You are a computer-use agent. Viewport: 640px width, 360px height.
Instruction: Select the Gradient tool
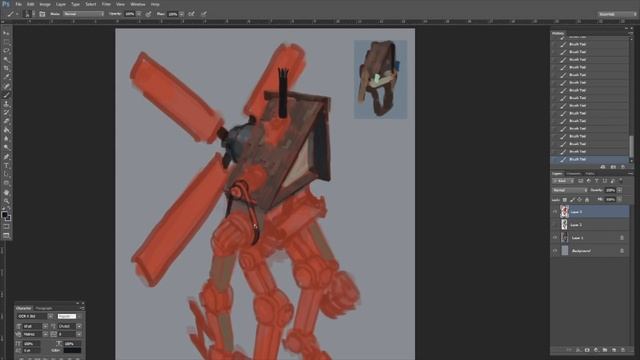pos(6,130)
